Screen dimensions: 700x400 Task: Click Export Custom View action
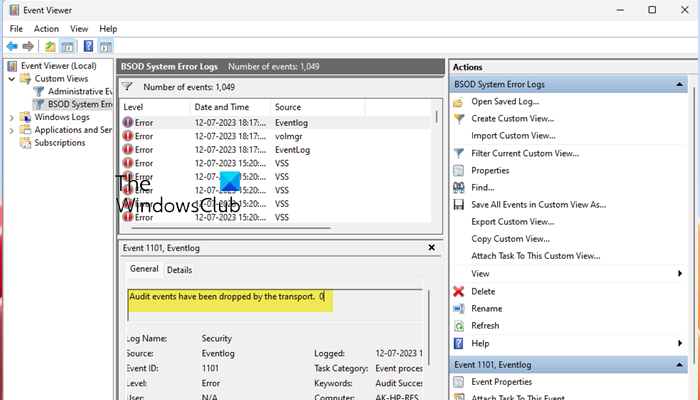pos(512,222)
